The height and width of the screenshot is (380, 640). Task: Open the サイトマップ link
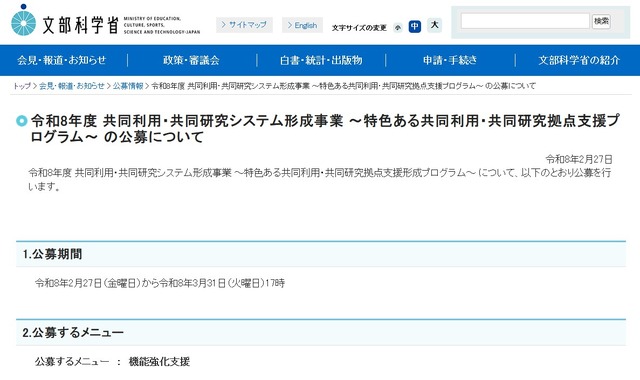pos(244,25)
